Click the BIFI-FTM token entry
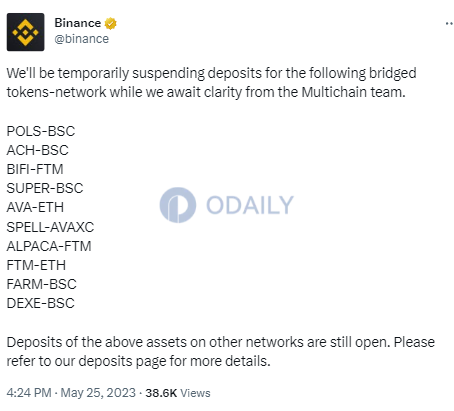The image size is (454, 411). [x=35, y=169]
